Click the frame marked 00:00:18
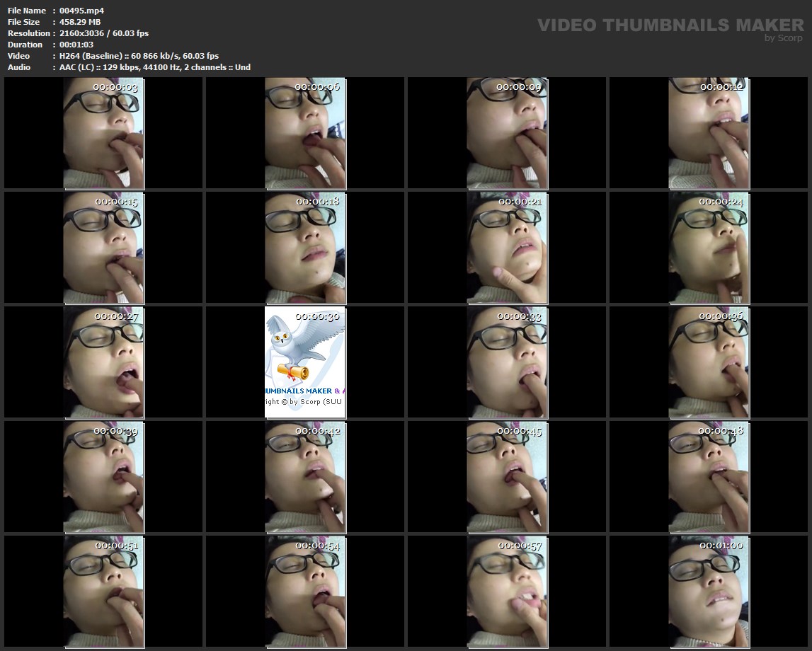The height and width of the screenshot is (651, 812). 305,248
